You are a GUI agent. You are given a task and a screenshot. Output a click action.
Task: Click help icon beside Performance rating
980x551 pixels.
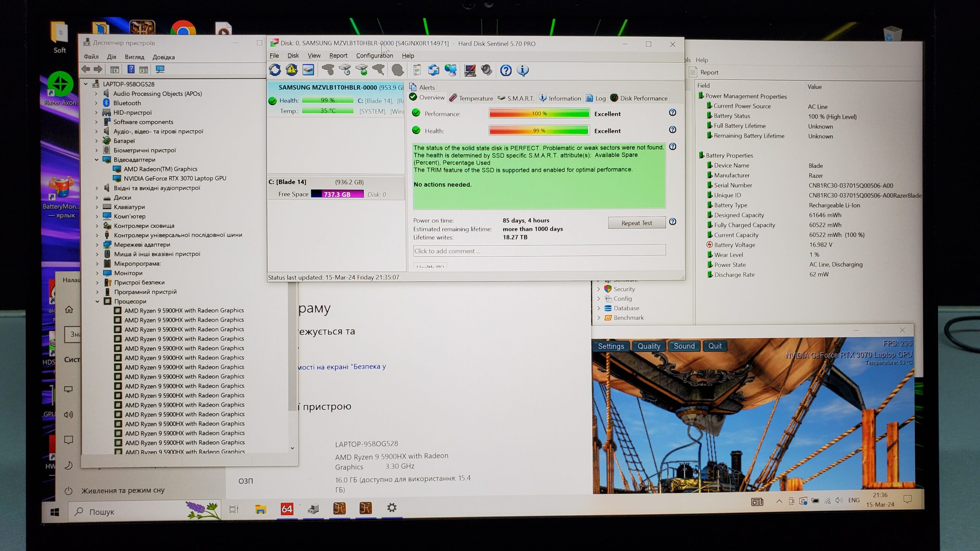tap(672, 112)
